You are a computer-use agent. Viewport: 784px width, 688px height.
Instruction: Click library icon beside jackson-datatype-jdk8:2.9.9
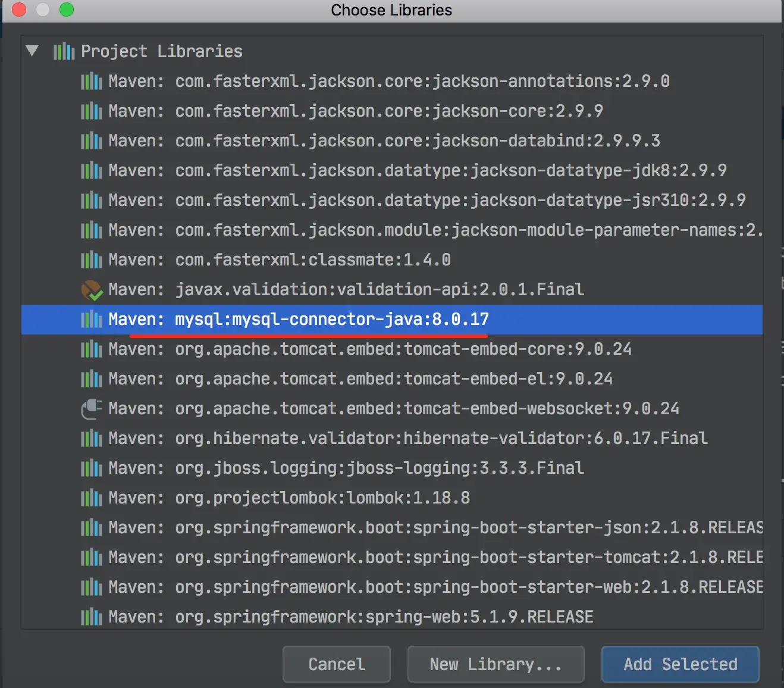click(92, 170)
